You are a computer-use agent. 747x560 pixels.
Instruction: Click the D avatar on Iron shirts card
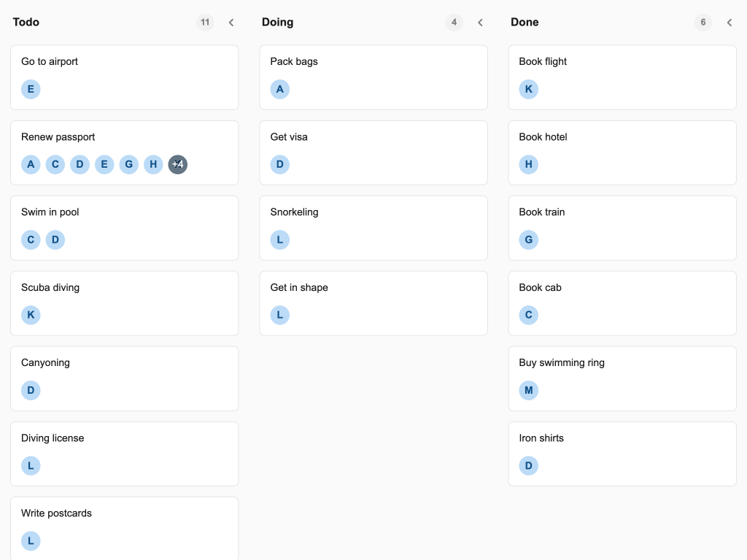529,465
